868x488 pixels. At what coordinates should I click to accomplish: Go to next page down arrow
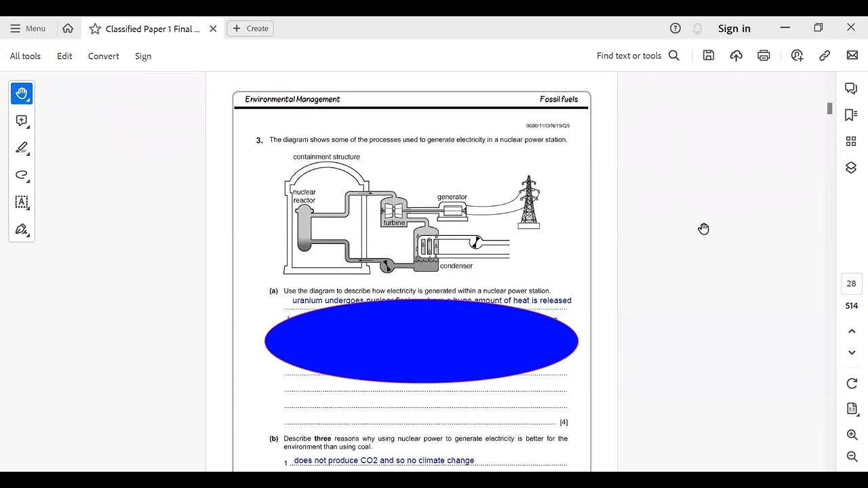click(852, 352)
